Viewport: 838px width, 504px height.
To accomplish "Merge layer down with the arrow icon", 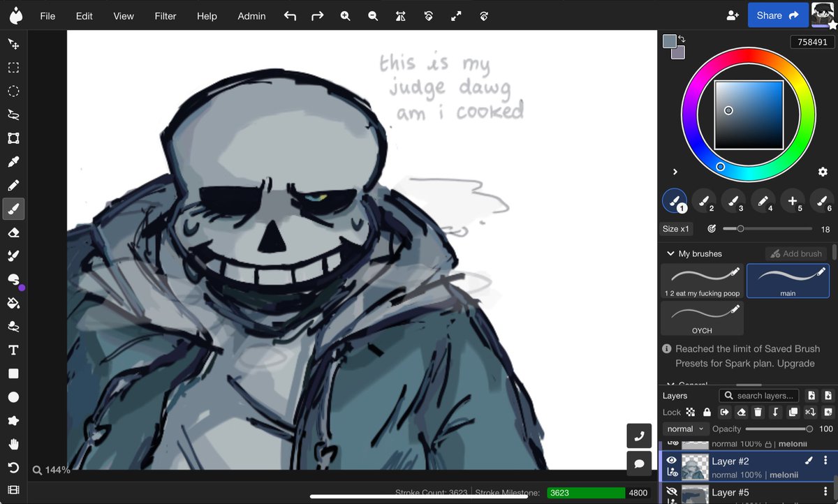I will coord(775,412).
